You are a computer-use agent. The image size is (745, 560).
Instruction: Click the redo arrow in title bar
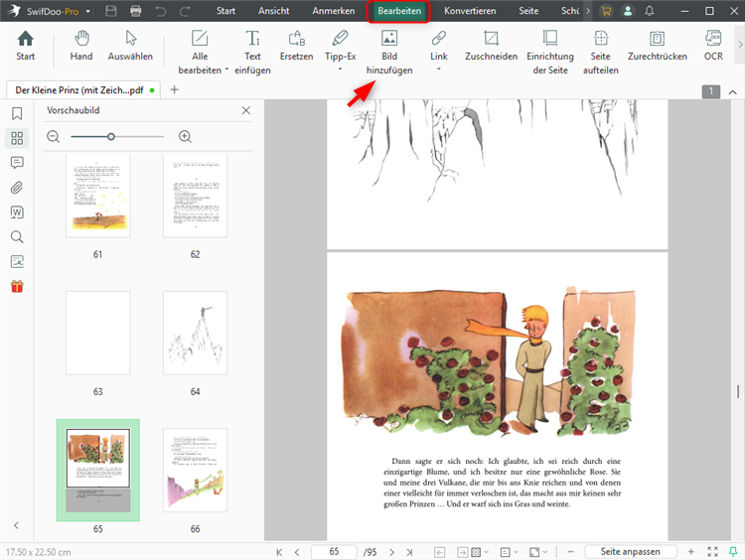(185, 11)
